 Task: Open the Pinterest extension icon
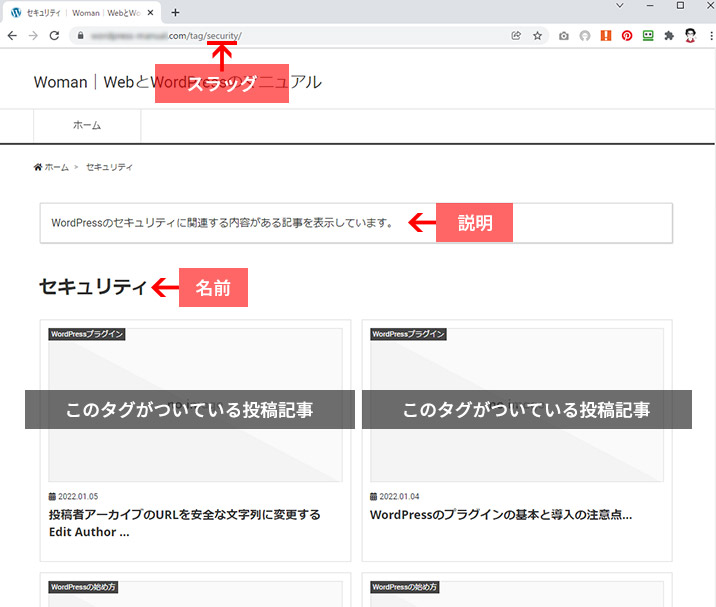[x=627, y=36]
